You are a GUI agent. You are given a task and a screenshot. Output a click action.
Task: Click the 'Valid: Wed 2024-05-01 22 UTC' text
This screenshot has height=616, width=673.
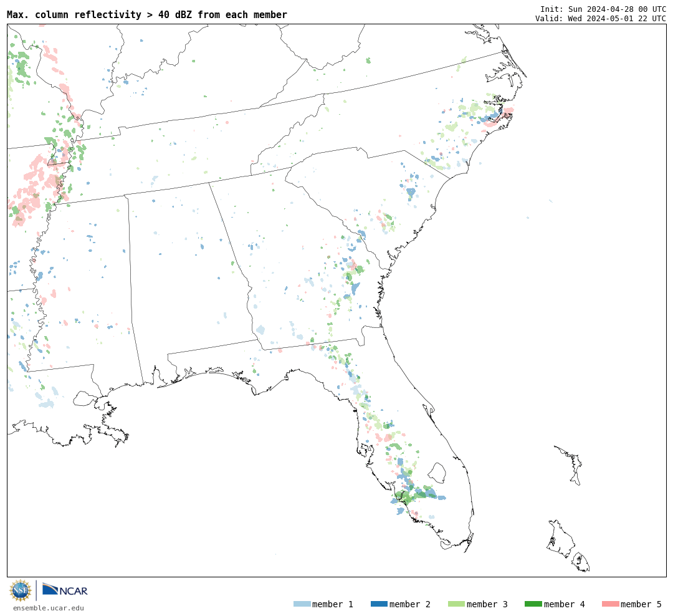click(601, 18)
